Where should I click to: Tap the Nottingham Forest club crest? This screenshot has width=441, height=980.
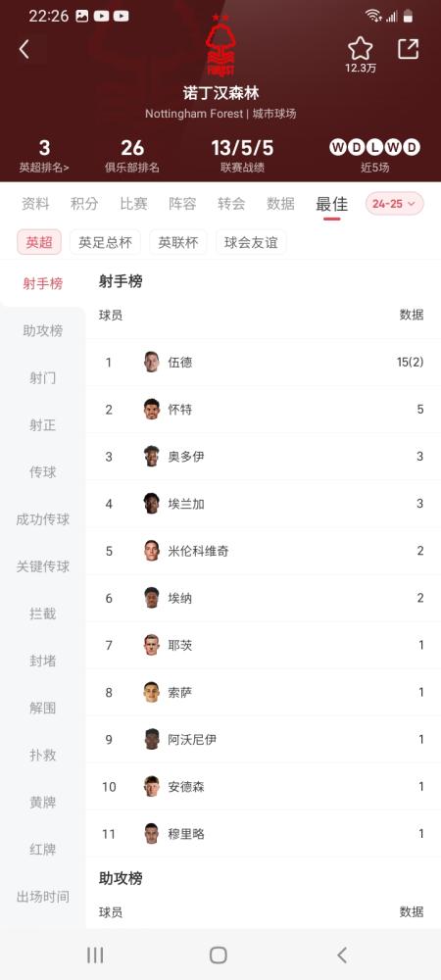click(220, 45)
